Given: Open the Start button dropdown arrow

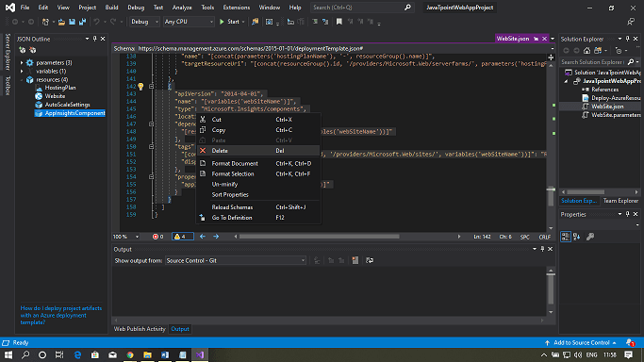Looking at the screenshot, I should [x=243, y=22].
